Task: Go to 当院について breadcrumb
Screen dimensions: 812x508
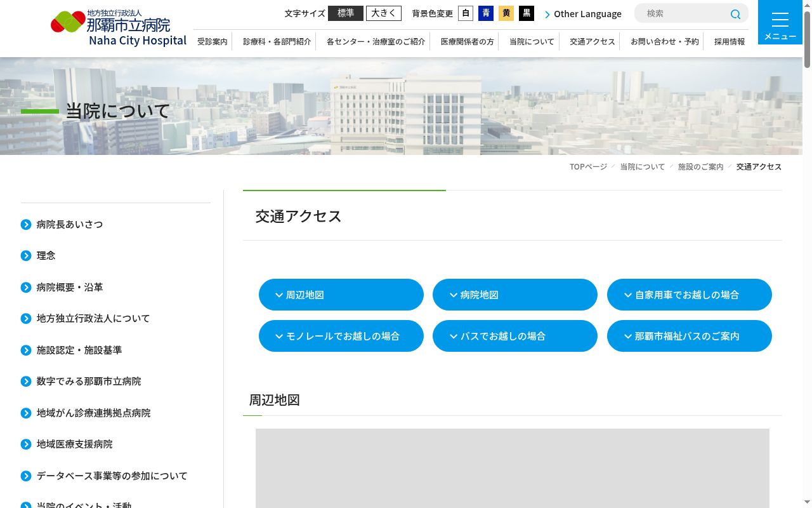Action: (642, 166)
